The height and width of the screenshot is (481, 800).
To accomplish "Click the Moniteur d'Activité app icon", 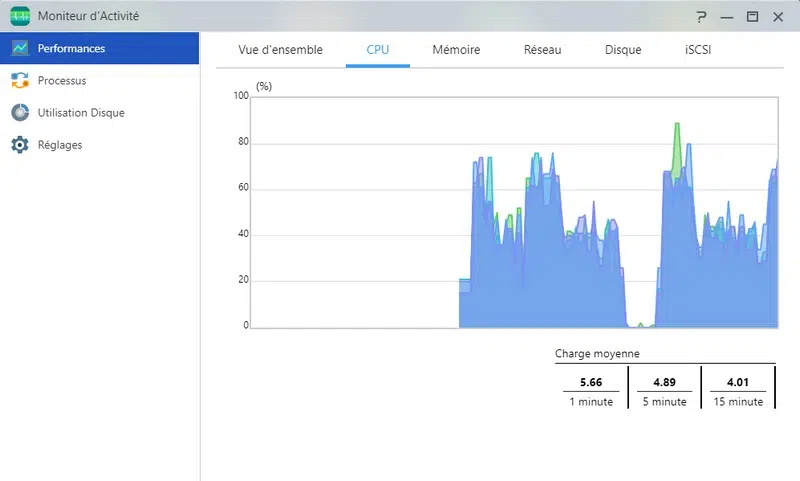I will 20,16.
